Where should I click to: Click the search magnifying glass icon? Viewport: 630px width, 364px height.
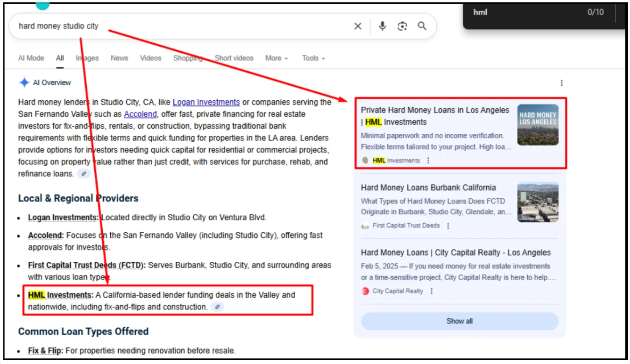(422, 26)
